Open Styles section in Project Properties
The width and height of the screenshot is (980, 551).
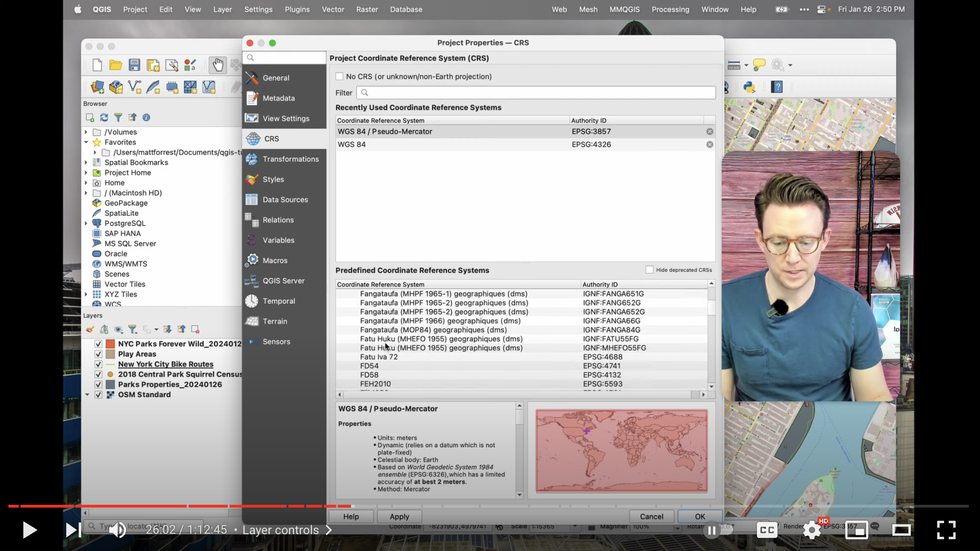[284, 179]
